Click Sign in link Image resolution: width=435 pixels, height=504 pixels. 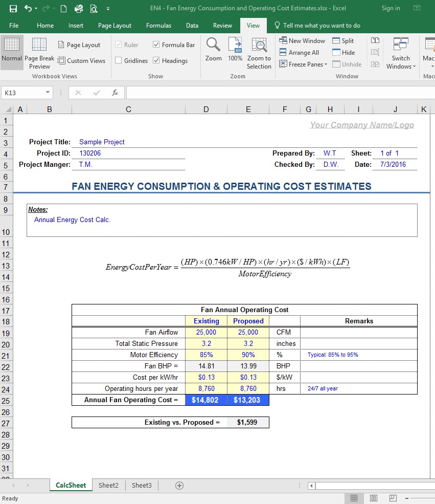click(391, 8)
